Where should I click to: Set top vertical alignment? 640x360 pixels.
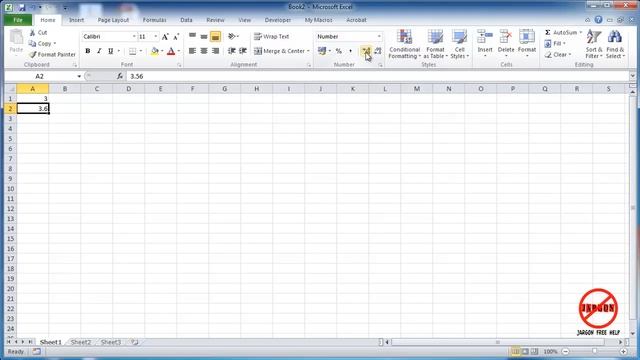192,36
